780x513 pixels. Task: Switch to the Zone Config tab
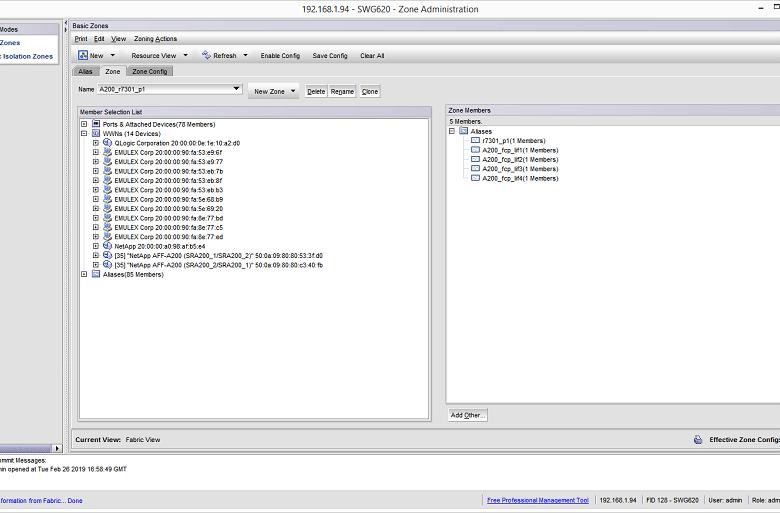pos(150,71)
